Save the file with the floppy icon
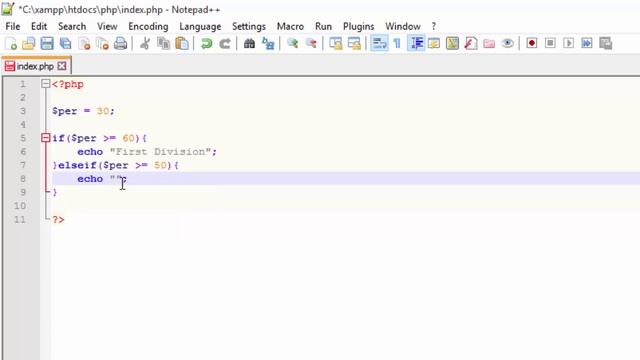The image size is (640, 360). click(47, 43)
